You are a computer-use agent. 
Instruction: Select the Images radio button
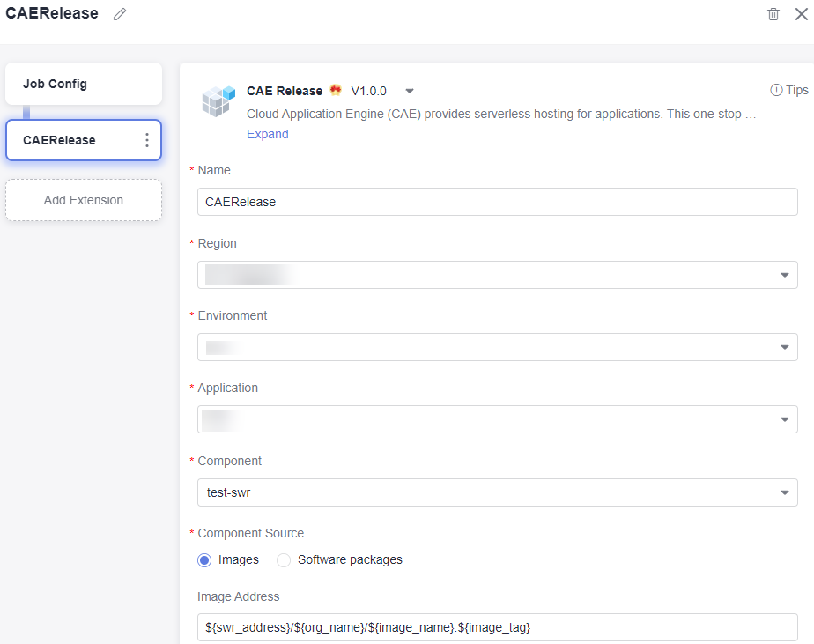tap(204, 559)
